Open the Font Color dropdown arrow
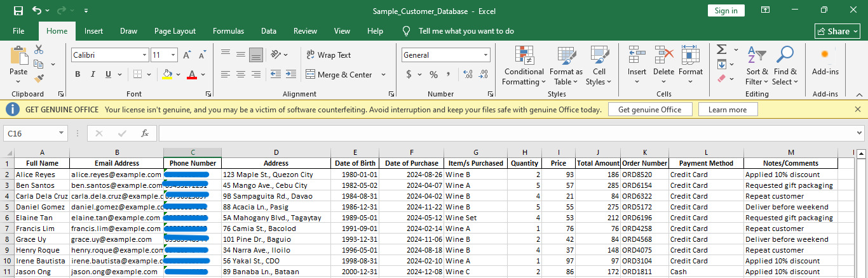 [203, 74]
